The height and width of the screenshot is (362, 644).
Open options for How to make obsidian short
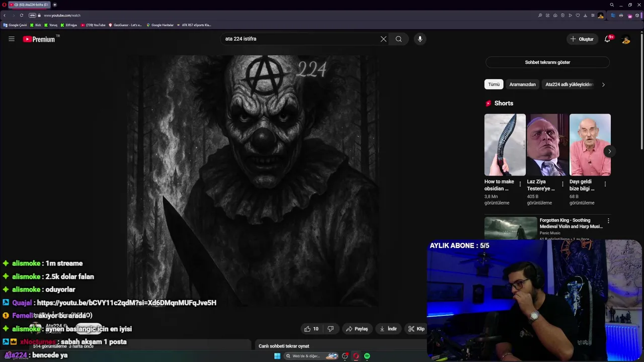(520, 185)
